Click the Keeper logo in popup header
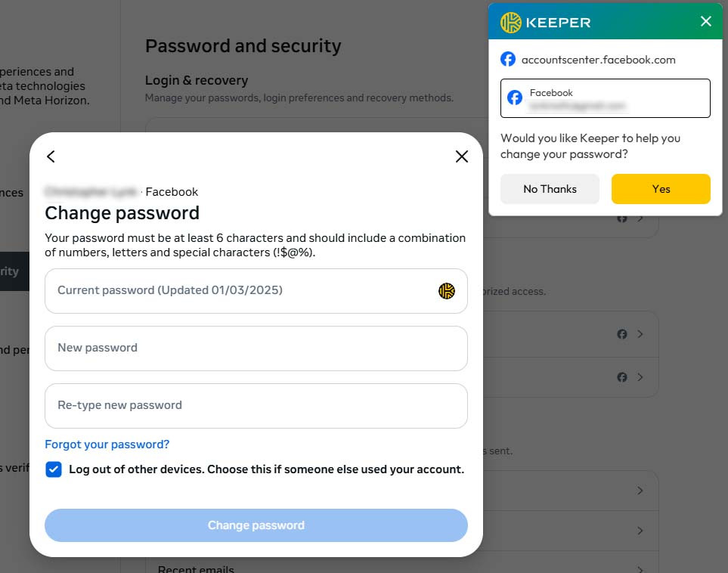This screenshot has width=728, height=573. [511, 22]
